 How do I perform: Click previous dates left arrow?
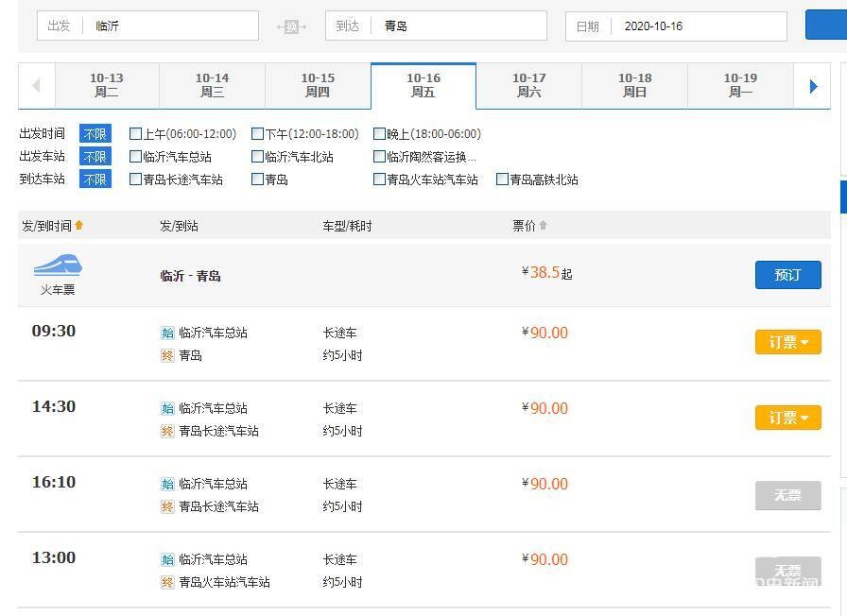[36, 86]
